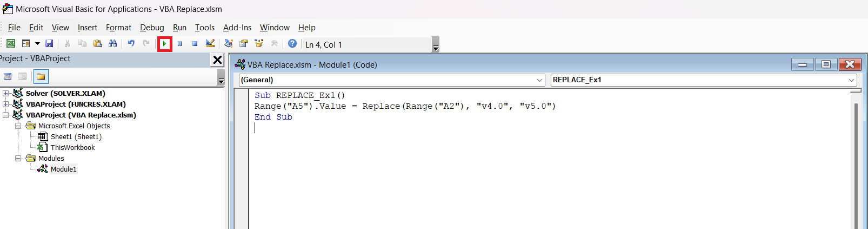Click the Paste clipboard icon
The image size is (868, 229).
point(97,44)
